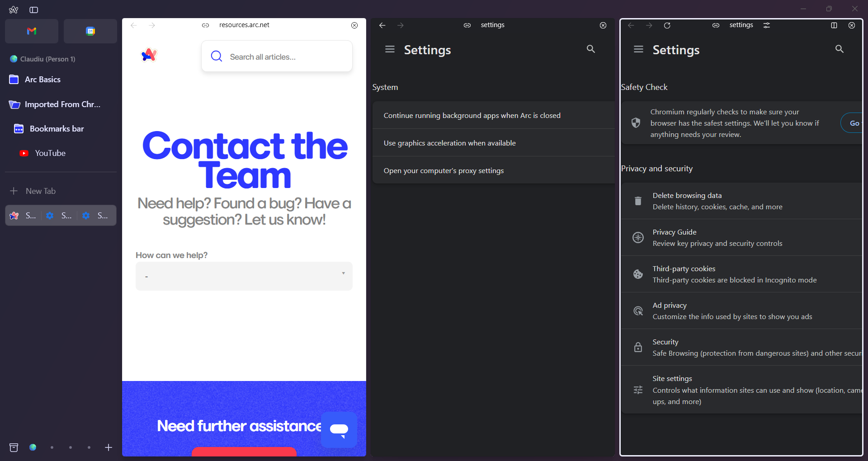Open Third-party cookies settings
This screenshot has width=868, height=461.
point(742,274)
